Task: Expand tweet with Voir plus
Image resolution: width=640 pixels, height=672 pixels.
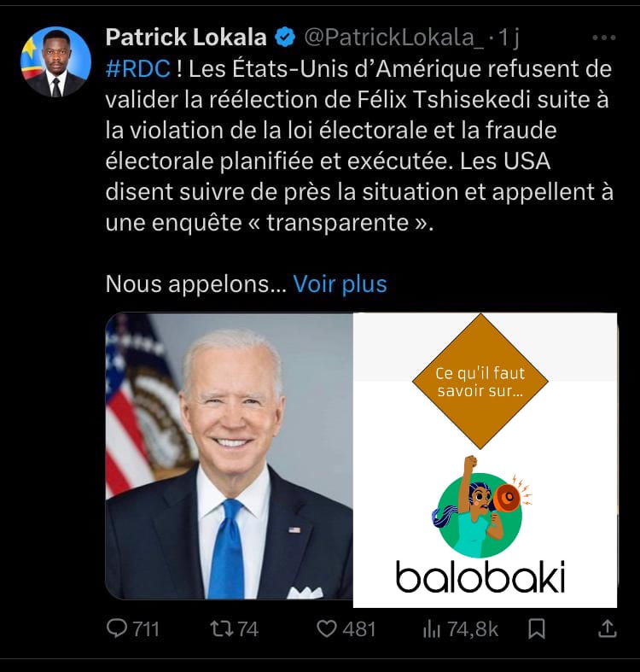Action: (x=340, y=283)
